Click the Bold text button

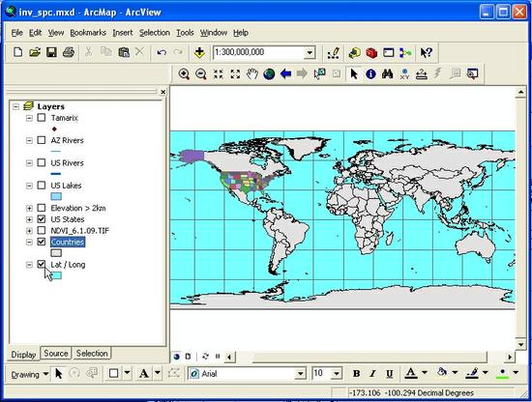(356, 374)
